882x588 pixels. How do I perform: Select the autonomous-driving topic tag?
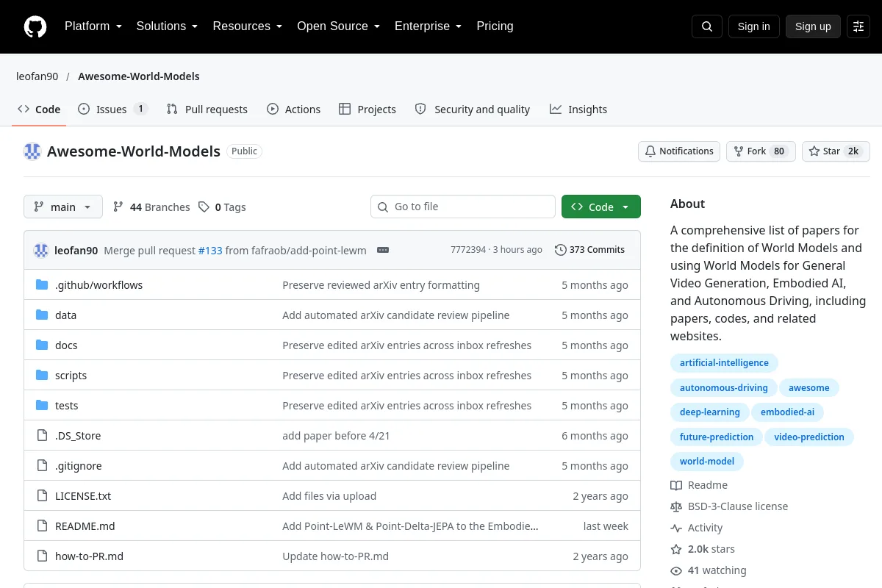pos(724,388)
